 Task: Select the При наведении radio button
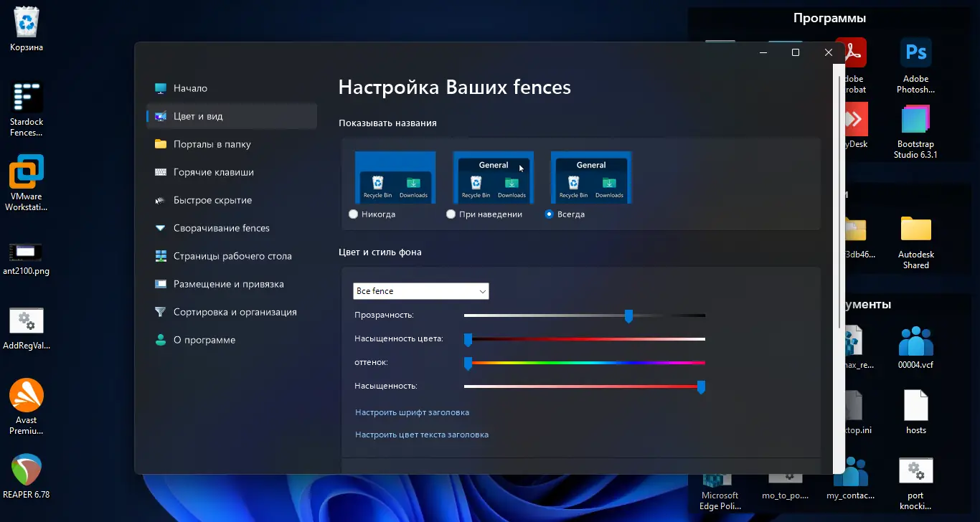[x=451, y=214]
